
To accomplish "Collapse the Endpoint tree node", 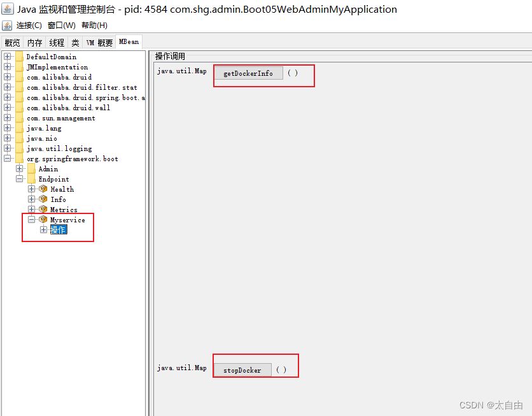I will point(20,178).
